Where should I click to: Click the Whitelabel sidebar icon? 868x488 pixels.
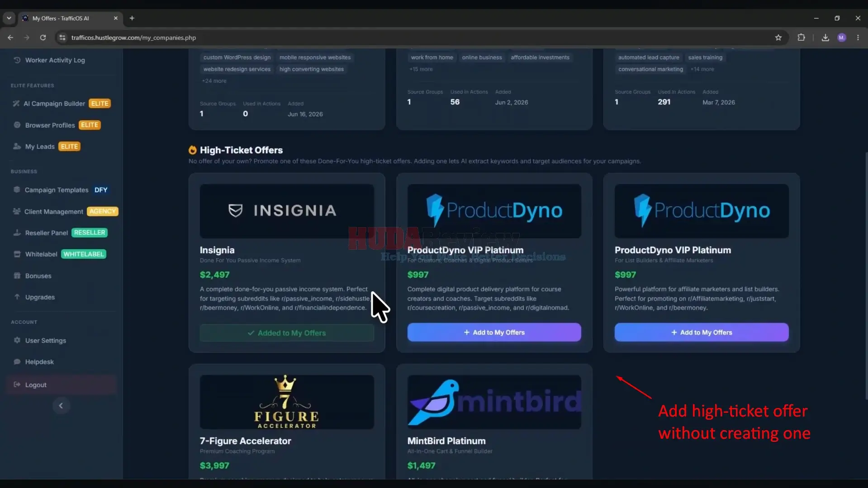coord(17,254)
